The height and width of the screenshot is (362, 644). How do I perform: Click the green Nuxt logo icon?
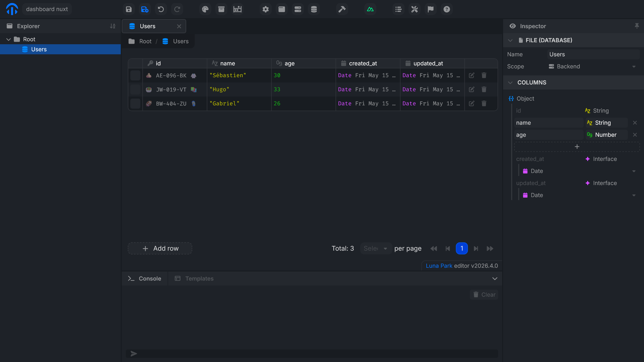coord(370,9)
